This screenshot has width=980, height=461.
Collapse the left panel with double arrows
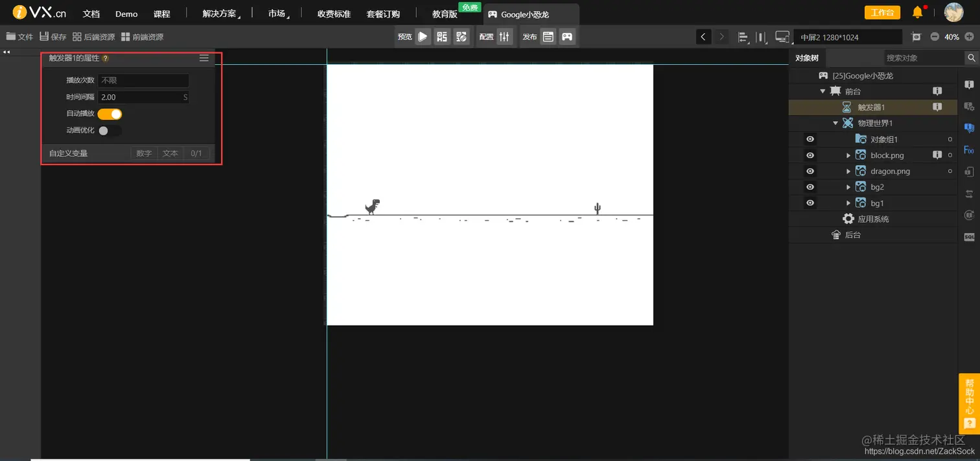pos(6,52)
